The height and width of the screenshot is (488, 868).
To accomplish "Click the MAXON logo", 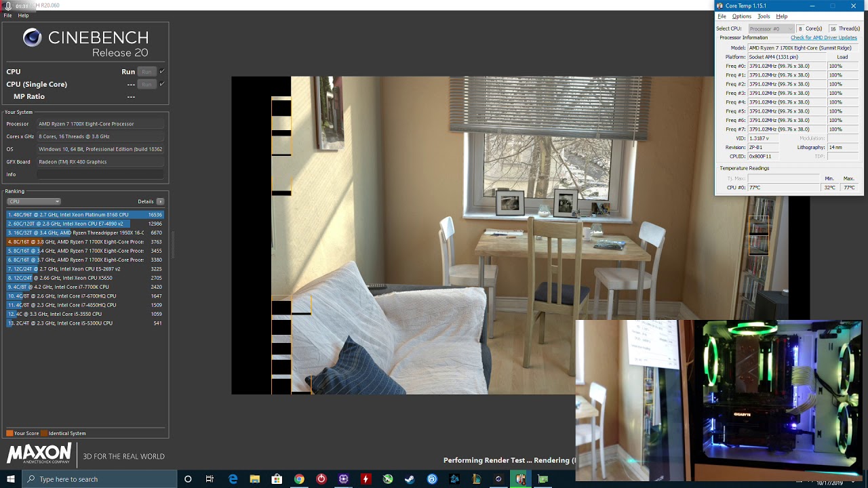I will [x=39, y=453].
